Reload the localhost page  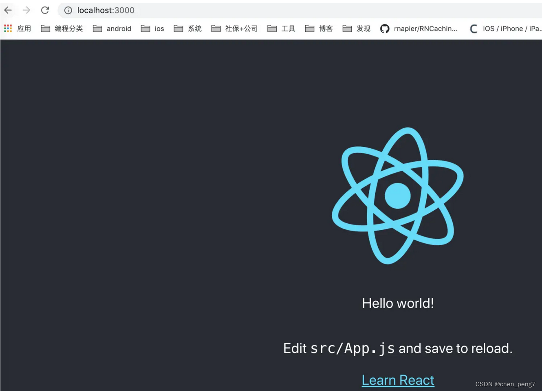pos(45,10)
